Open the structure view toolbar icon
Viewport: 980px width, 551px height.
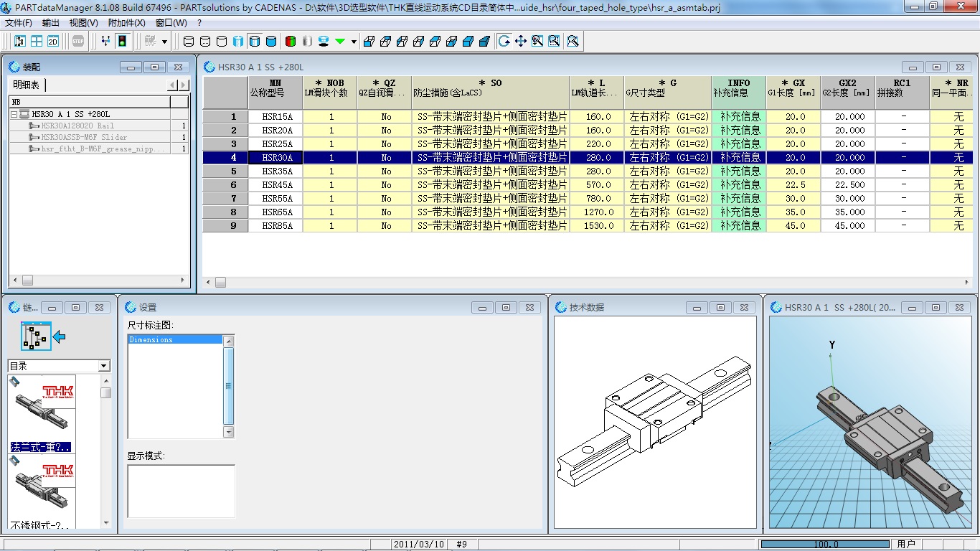tap(20, 42)
